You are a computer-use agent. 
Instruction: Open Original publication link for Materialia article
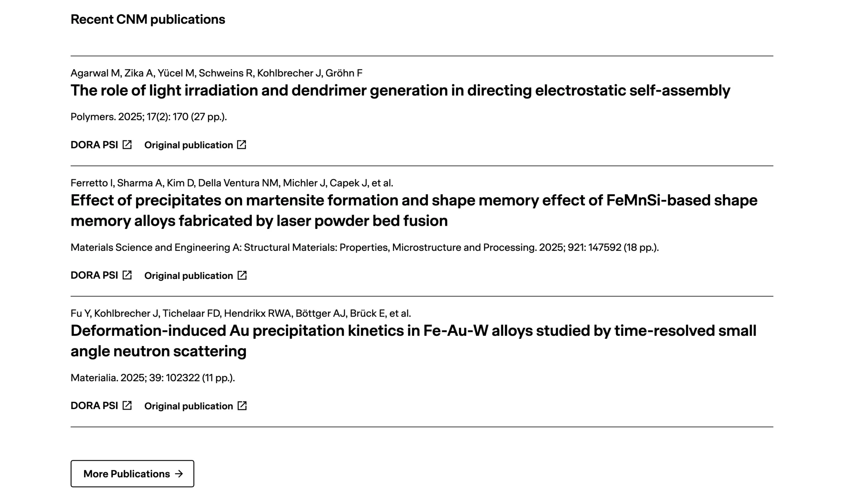coord(196,406)
